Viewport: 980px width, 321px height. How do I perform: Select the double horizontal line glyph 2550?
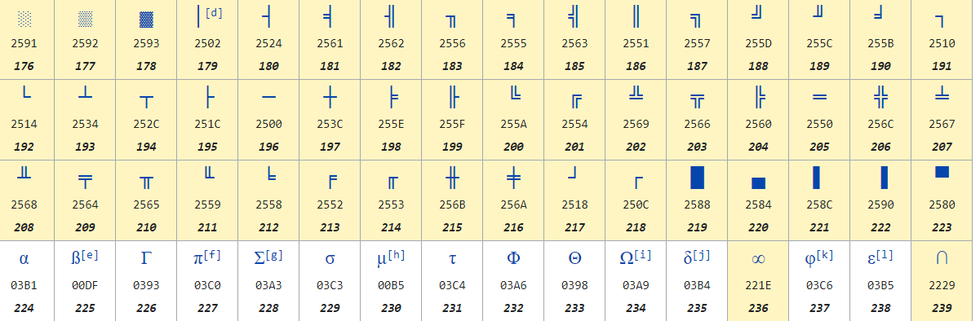[x=819, y=98]
